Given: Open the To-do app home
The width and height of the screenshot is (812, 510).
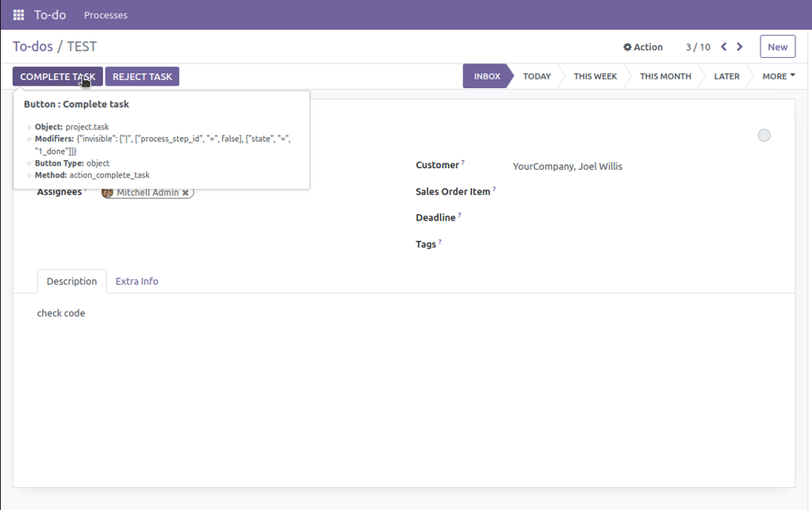Looking at the screenshot, I should (50, 15).
